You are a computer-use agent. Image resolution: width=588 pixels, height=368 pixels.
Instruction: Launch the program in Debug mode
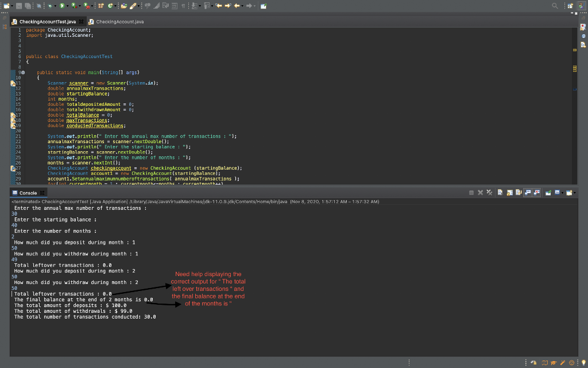pos(50,5)
